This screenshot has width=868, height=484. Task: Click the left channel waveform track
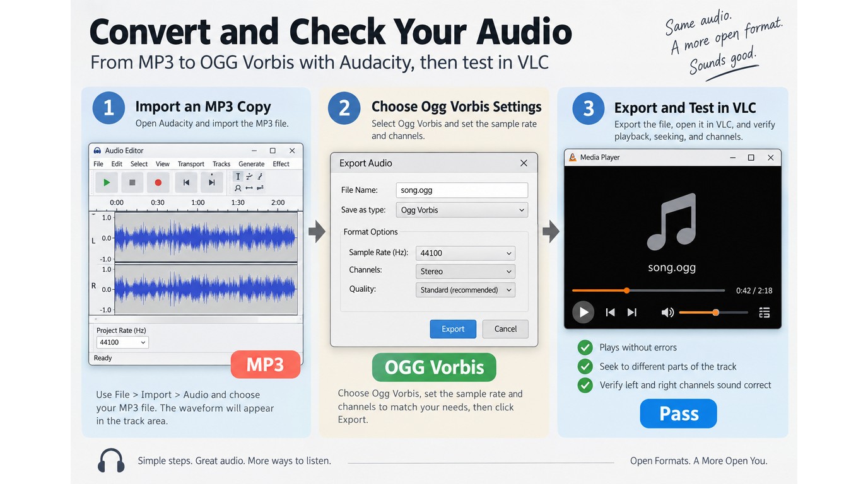pos(205,238)
